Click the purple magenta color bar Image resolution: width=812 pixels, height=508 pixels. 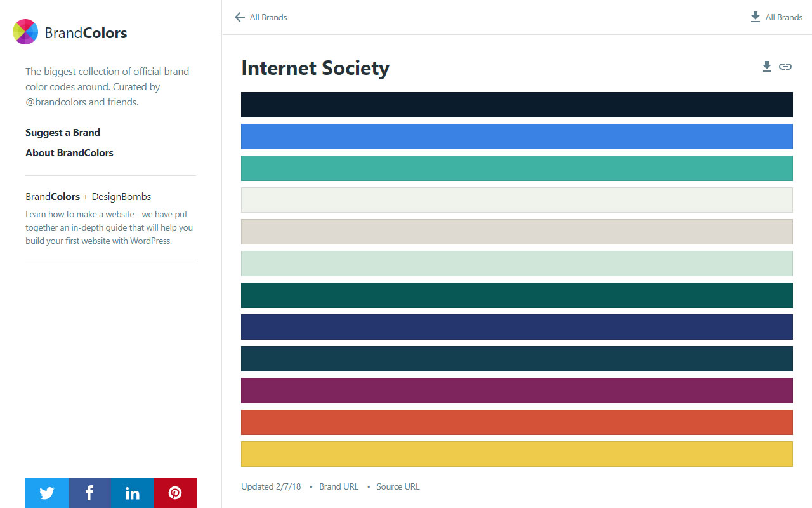coord(517,391)
